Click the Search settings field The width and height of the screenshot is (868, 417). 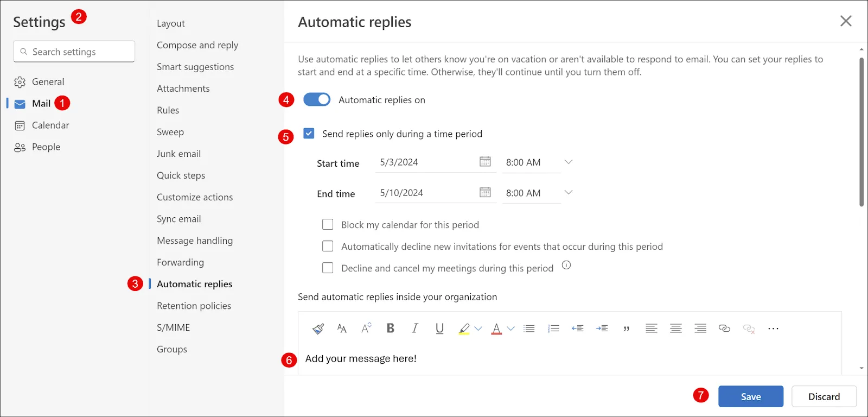[74, 52]
